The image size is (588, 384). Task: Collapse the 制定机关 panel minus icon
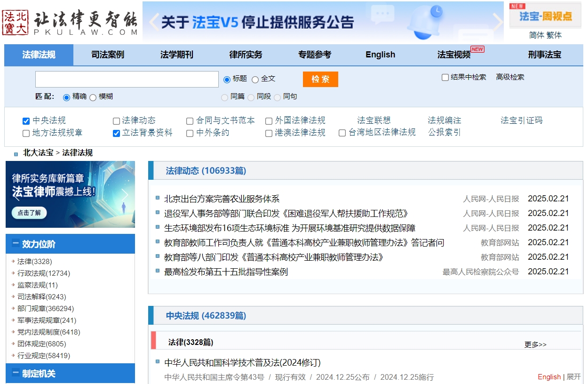pos(16,373)
